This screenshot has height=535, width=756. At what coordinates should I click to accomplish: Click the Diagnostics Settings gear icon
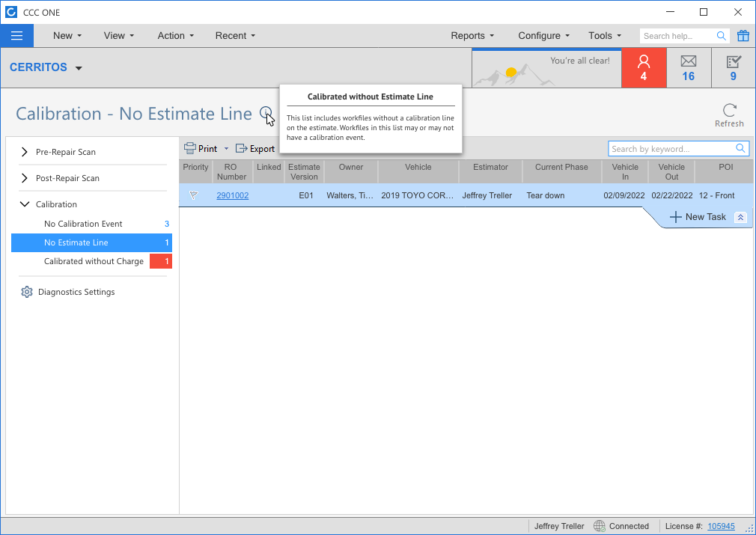pos(26,292)
